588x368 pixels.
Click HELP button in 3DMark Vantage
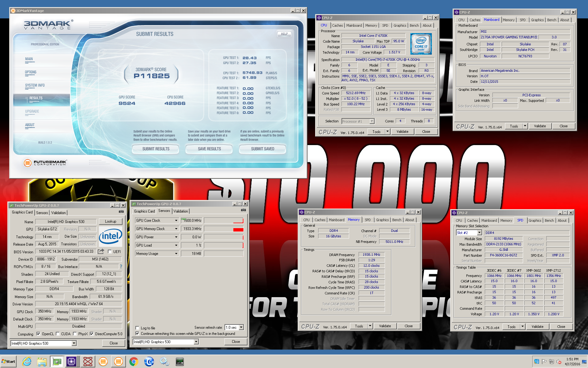click(x=284, y=34)
